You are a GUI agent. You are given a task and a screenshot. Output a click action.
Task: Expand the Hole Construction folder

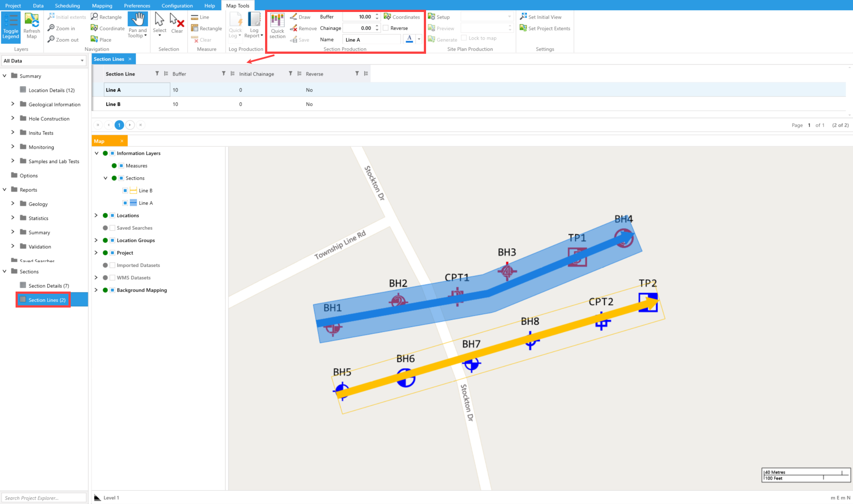tap(12, 118)
